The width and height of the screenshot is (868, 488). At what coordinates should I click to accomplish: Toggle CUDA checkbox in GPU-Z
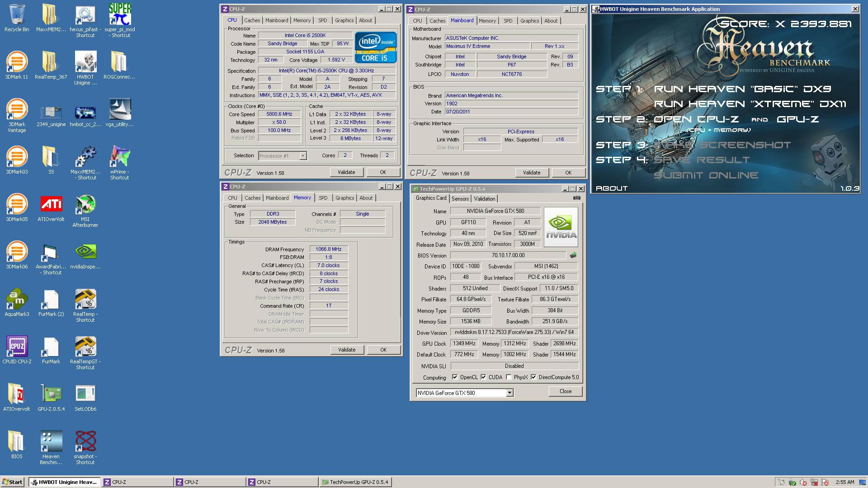[x=483, y=377]
